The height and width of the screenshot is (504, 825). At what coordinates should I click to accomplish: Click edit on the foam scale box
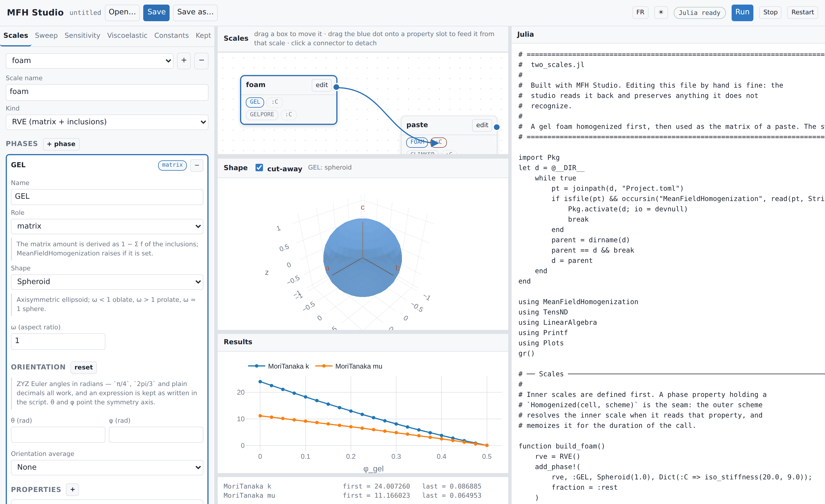[321, 85]
